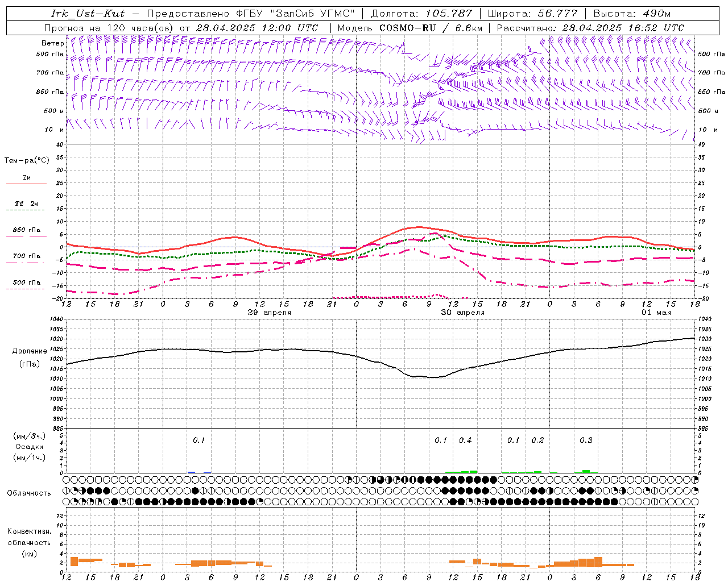728x582 pixels.
Task: Select the "Тем-ра(°C)" panel label
Action: click(27, 161)
